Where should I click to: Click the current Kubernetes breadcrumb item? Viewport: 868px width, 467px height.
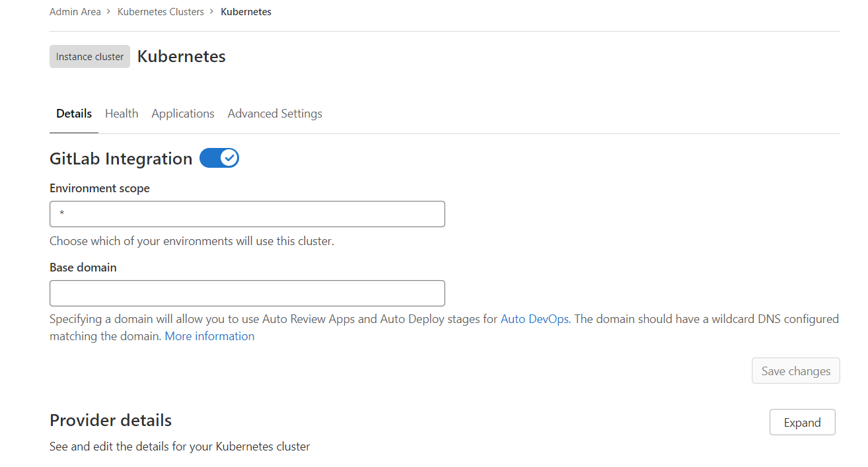pos(246,12)
